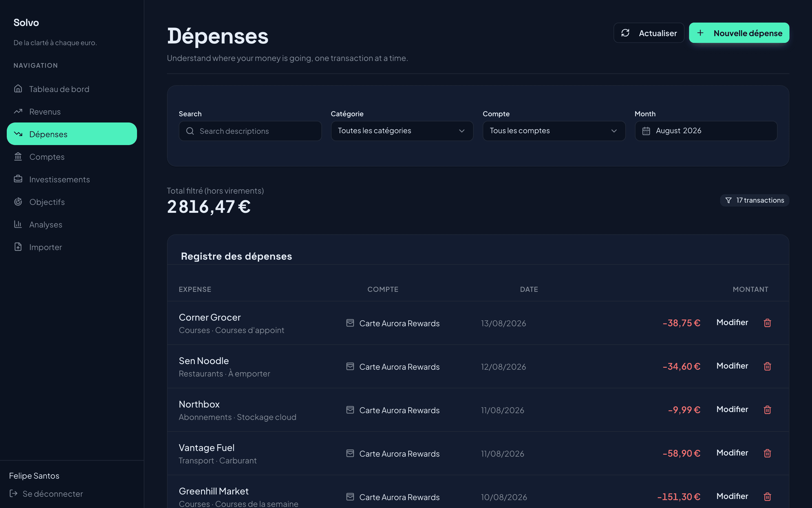Click Modifier for Greenhill Market

[732, 496]
